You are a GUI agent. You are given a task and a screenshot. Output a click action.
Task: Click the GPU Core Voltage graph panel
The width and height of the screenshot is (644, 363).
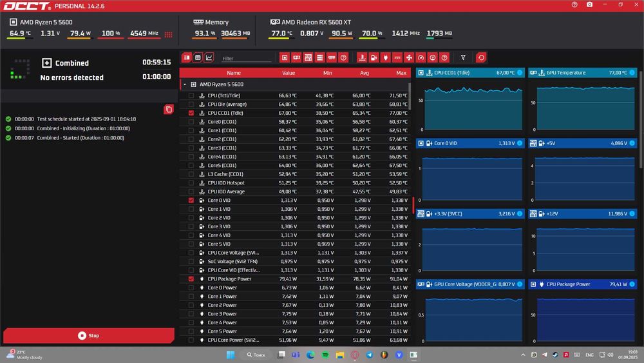470,312
